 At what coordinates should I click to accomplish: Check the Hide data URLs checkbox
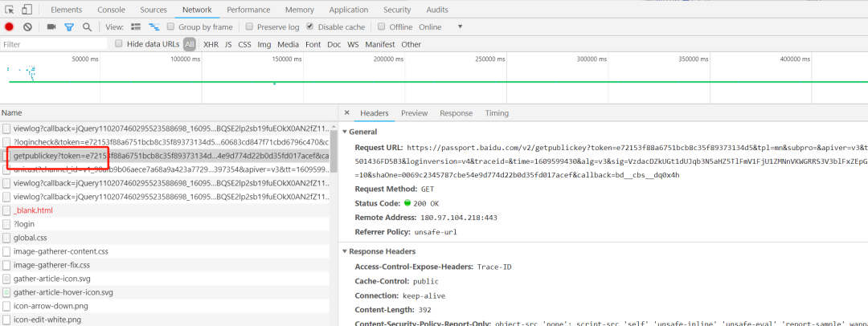coord(118,43)
